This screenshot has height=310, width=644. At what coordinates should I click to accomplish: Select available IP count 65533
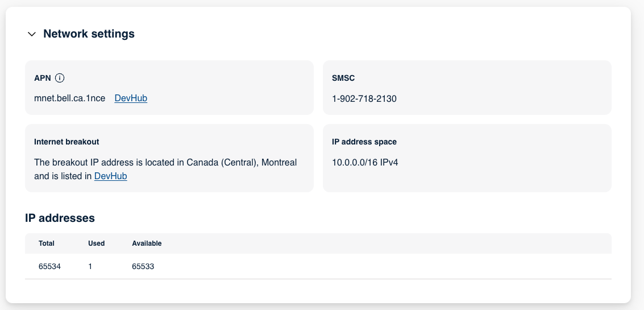(x=143, y=266)
